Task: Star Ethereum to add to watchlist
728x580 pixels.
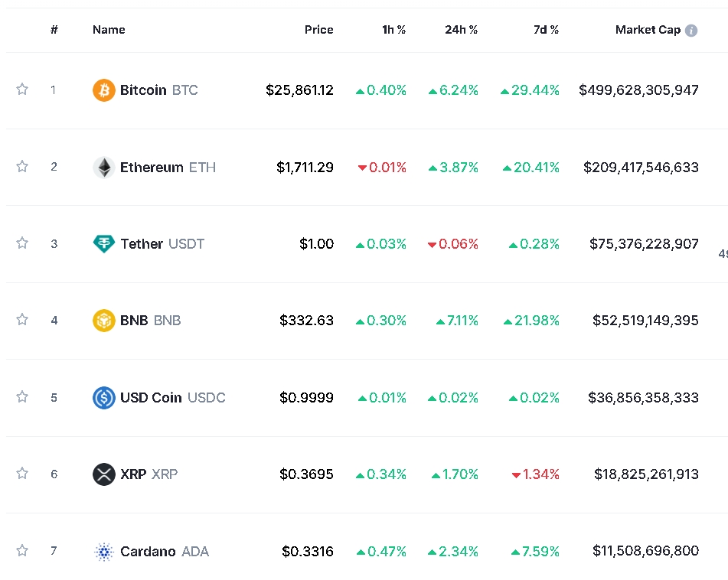Action: tap(22, 166)
